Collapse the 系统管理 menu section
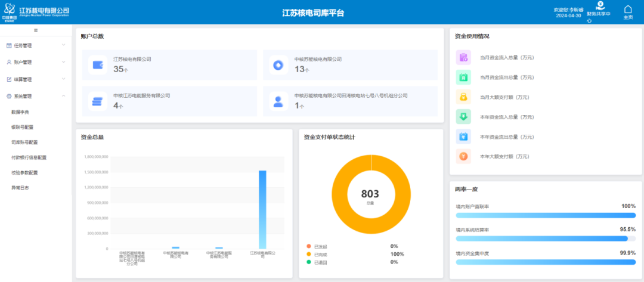 (x=36, y=96)
